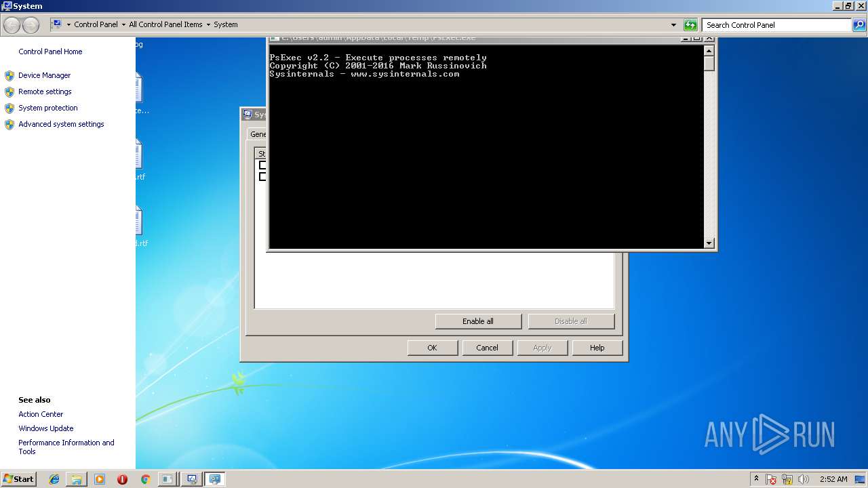Screen dimensions: 868x488
Task: Click the clock showing 2:52 AM
Action: [x=833, y=479]
